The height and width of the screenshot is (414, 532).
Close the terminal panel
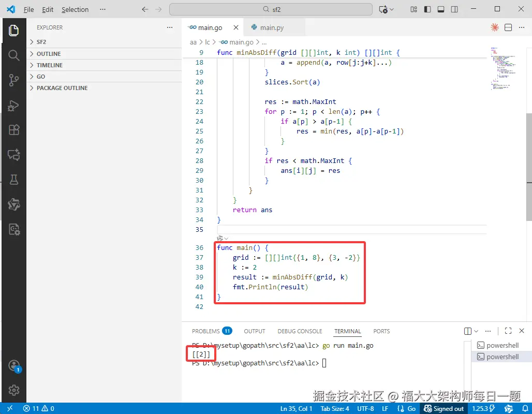pyautogui.click(x=522, y=331)
